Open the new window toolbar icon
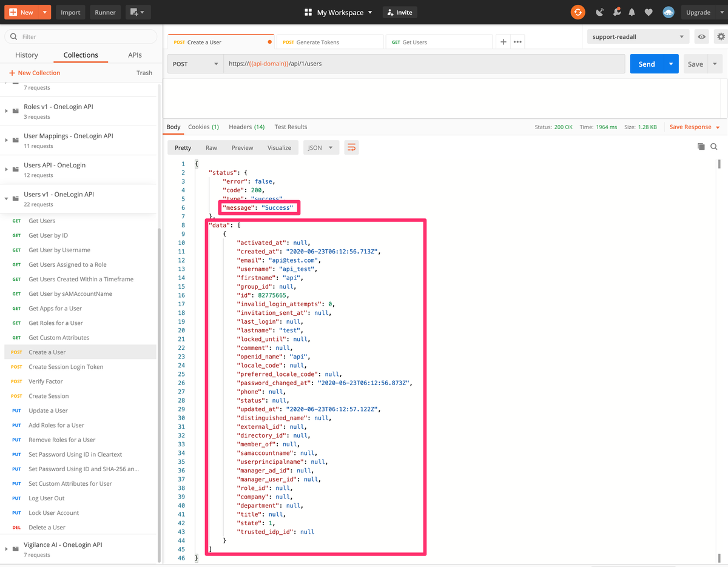 138,12
